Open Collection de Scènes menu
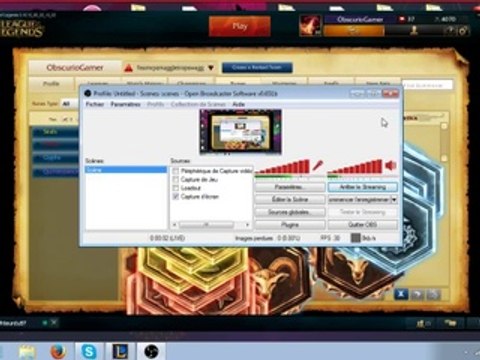480x360 pixels. [x=198, y=104]
